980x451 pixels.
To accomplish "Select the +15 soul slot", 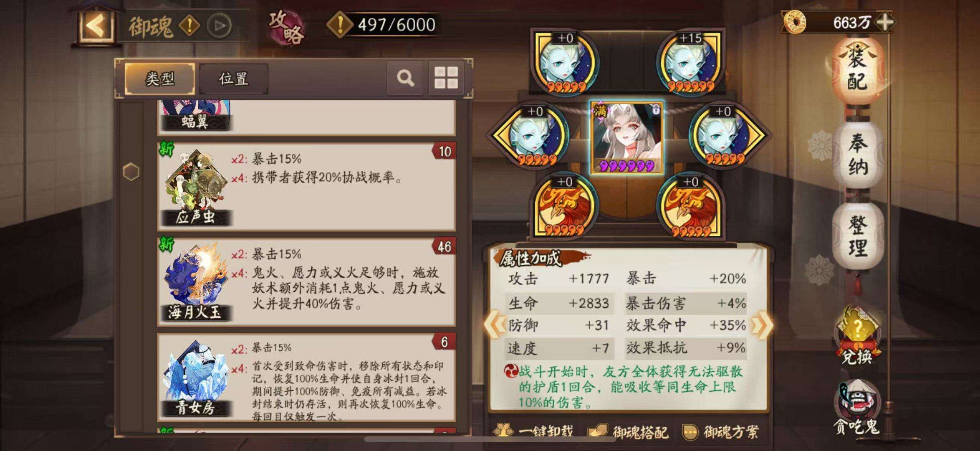I will [x=691, y=62].
